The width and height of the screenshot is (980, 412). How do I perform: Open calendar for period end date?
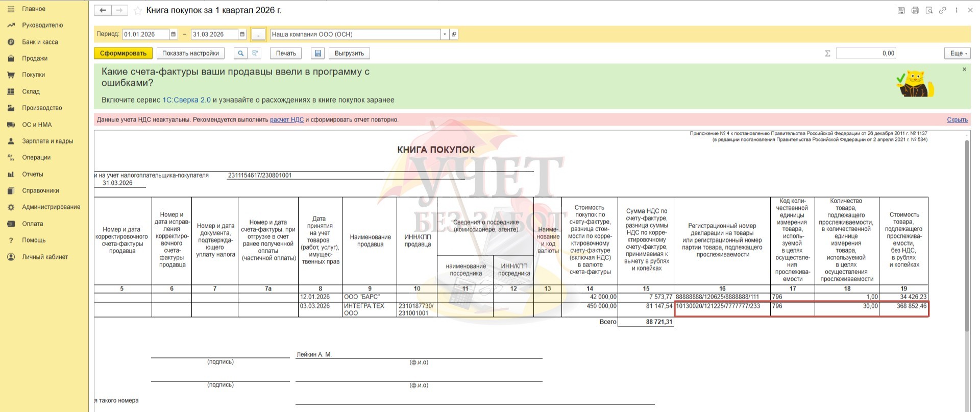click(242, 34)
